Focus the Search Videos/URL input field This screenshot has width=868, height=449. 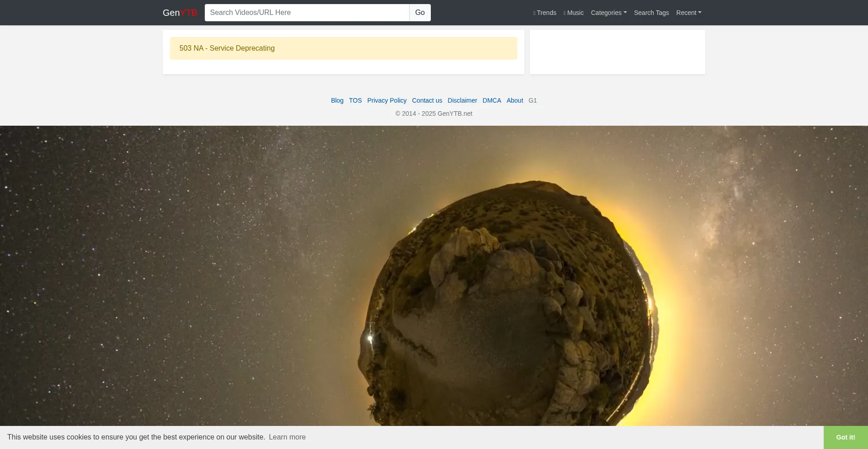click(307, 13)
